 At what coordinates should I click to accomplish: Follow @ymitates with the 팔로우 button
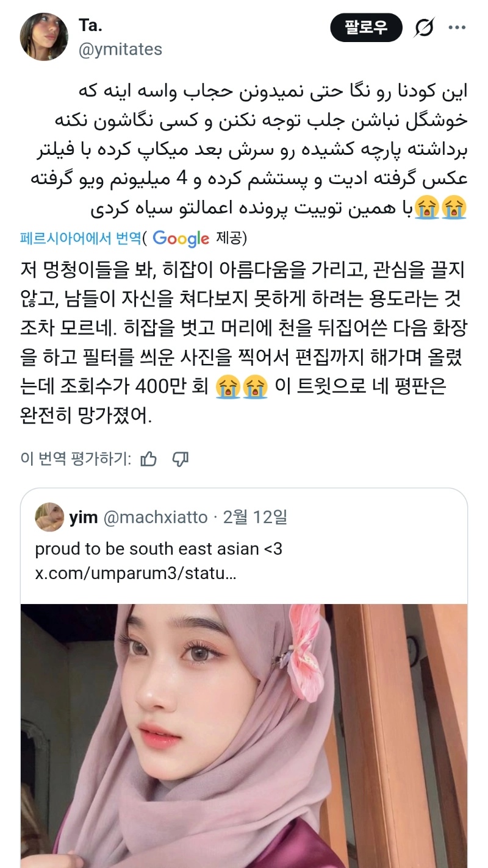point(367,27)
